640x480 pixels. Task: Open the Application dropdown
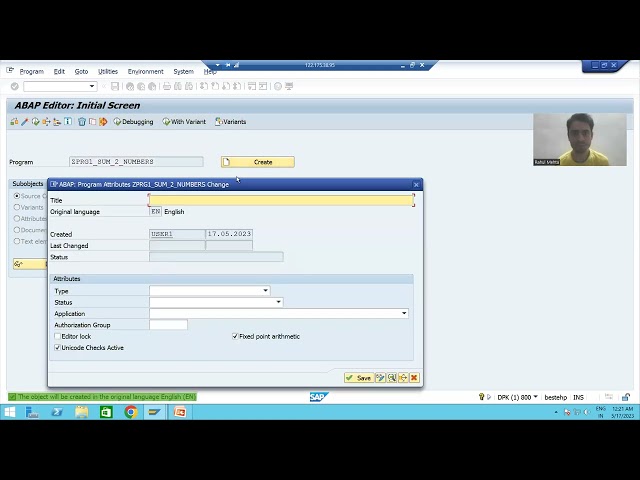(x=404, y=313)
